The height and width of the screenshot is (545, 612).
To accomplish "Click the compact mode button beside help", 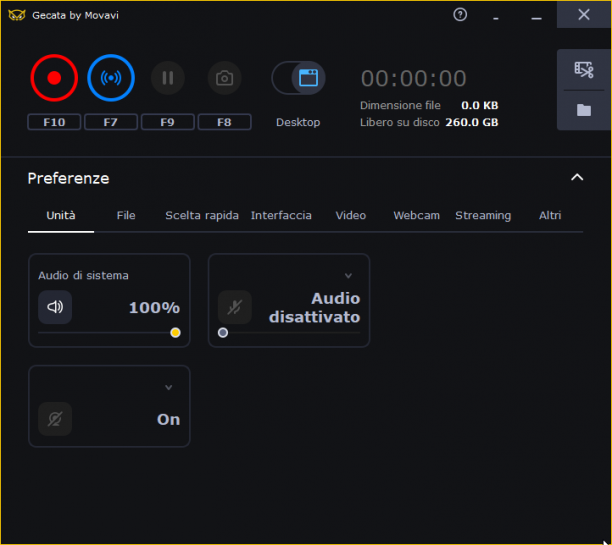I will (x=496, y=16).
